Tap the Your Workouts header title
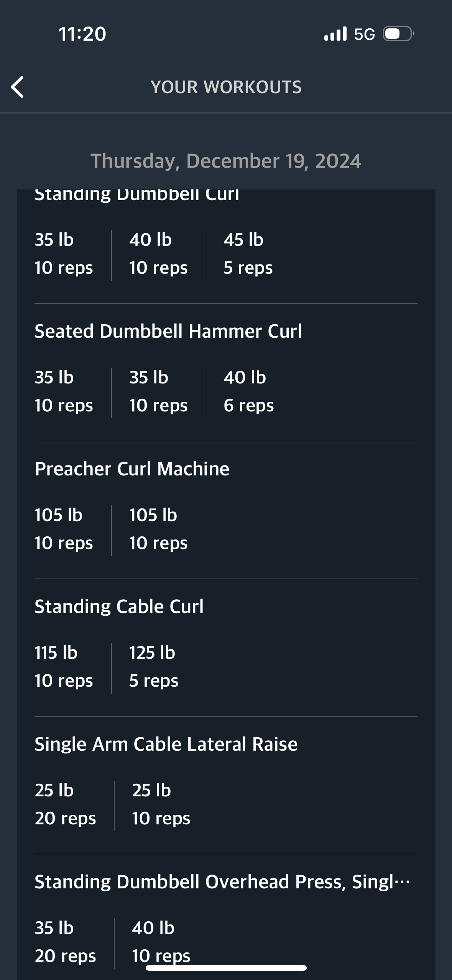Screen dimensions: 452x980 pos(226,87)
